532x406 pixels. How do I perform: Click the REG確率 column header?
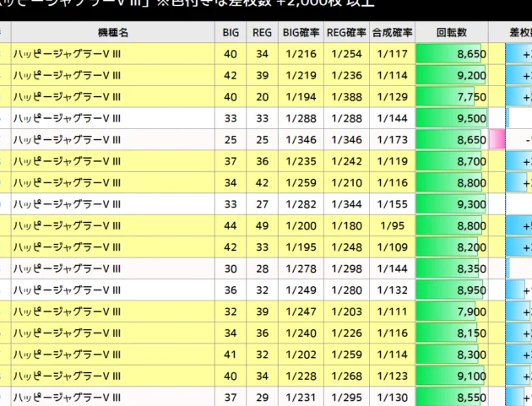(x=346, y=32)
